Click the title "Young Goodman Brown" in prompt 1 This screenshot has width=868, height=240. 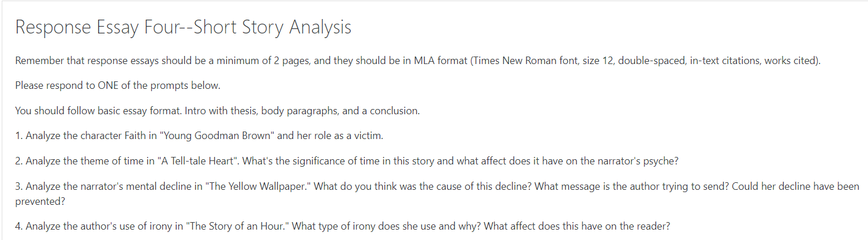coord(218,136)
